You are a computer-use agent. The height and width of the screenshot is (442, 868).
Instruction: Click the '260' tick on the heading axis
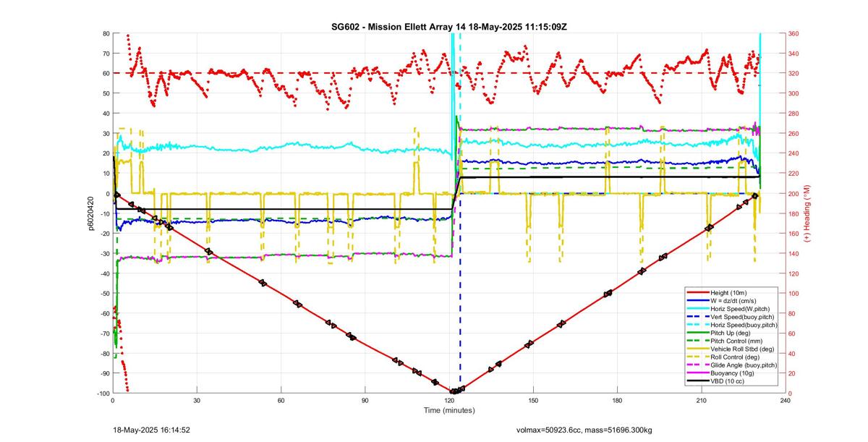pyautogui.click(x=793, y=133)
